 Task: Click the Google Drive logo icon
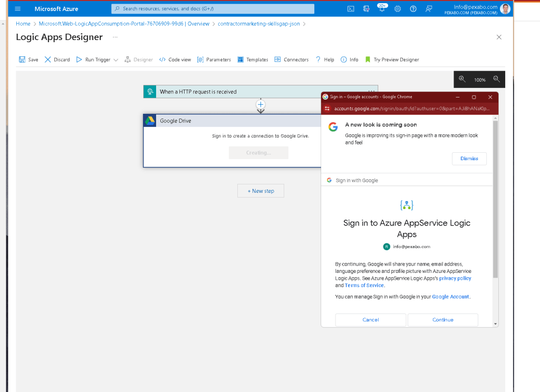click(x=150, y=121)
